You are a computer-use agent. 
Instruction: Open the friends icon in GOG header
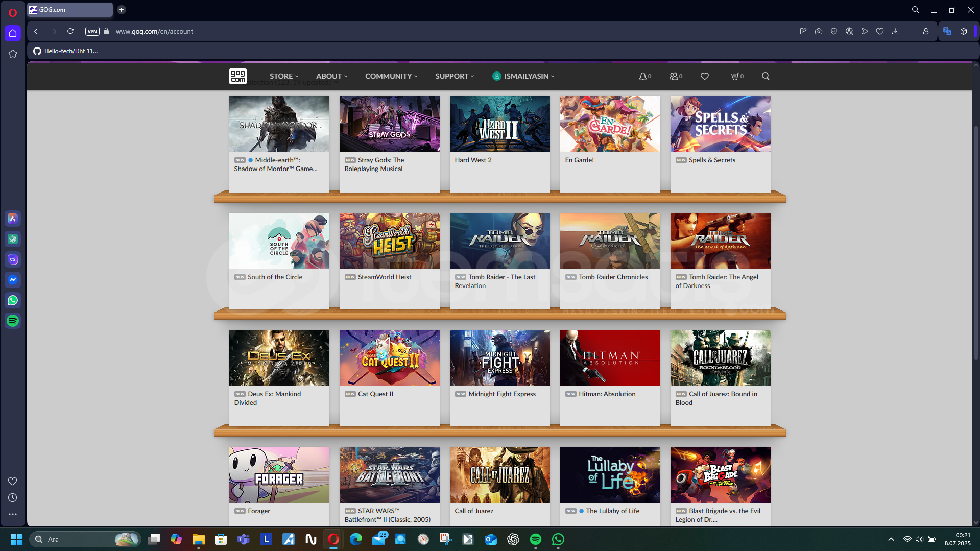point(674,76)
